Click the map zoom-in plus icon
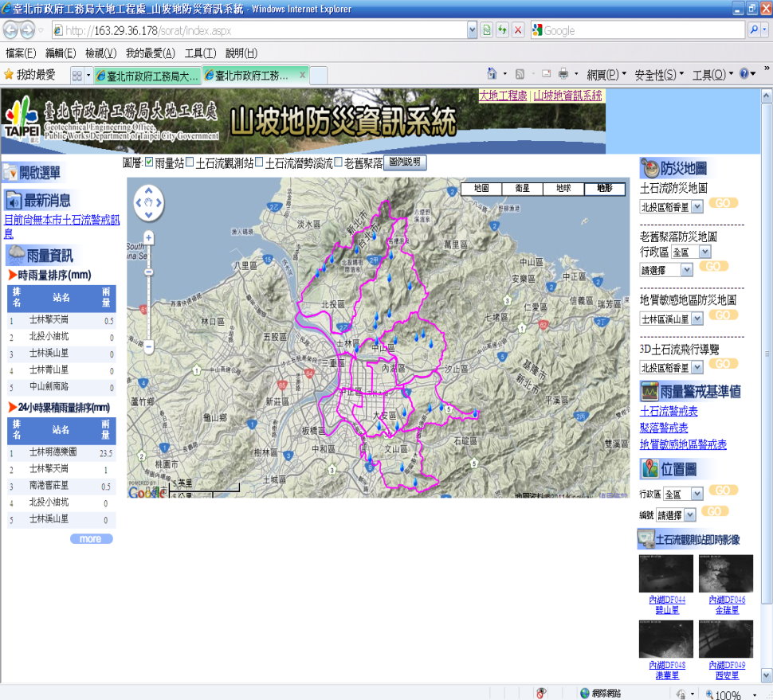The width and height of the screenshot is (773, 700). 148,237
